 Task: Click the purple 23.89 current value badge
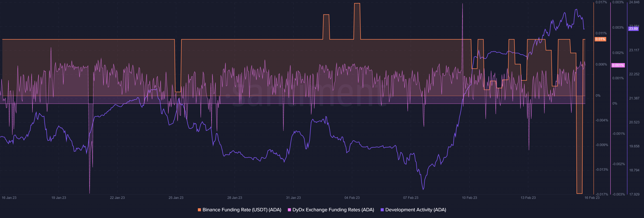point(633,29)
